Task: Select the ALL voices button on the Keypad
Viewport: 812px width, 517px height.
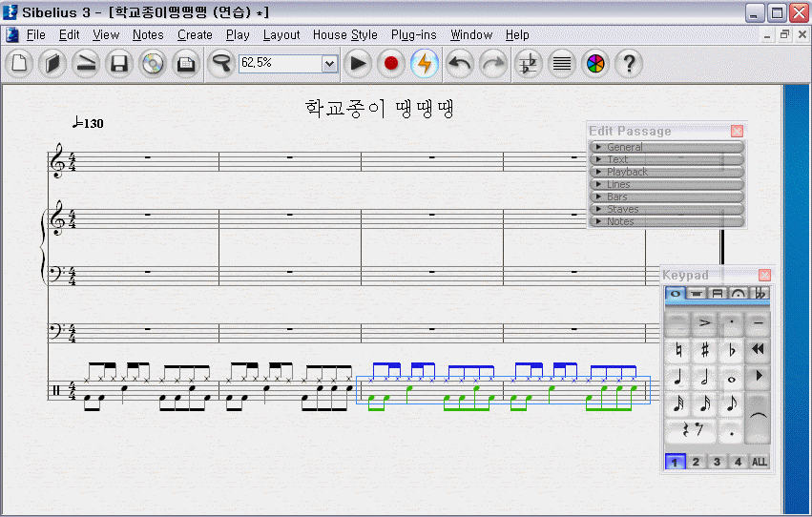Action: 760,462
